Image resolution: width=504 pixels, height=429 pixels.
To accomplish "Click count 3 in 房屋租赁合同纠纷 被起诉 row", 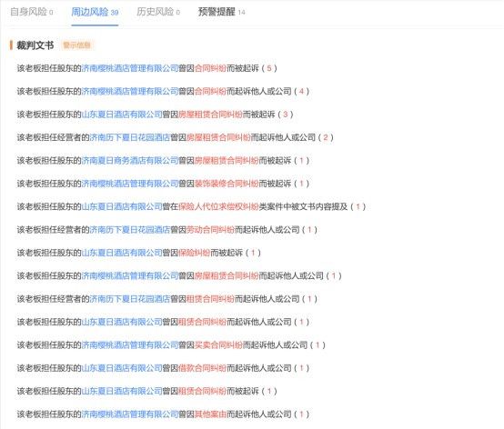I will tap(285, 115).
